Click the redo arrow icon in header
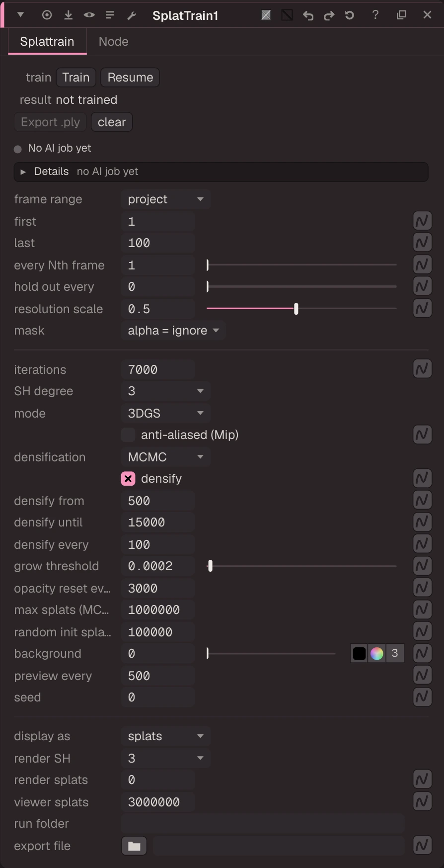444x868 pixels. 329,15
